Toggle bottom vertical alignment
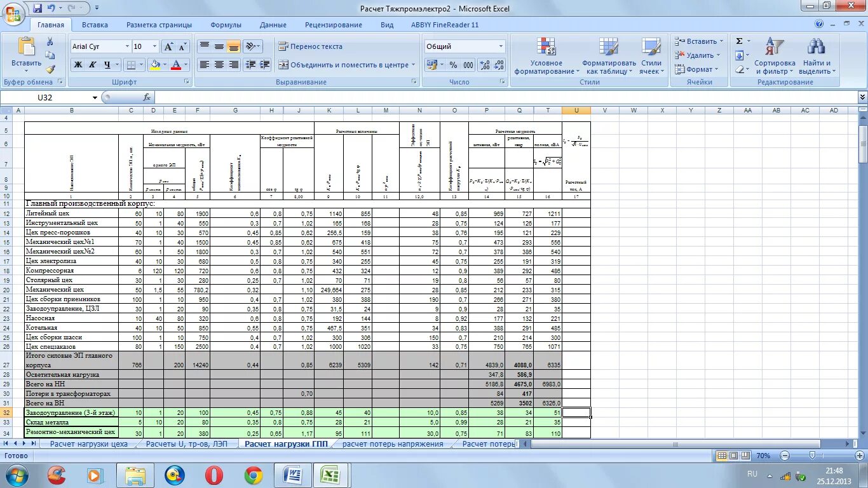The width and height of the screenshot is (868, 488). [233, 46]
